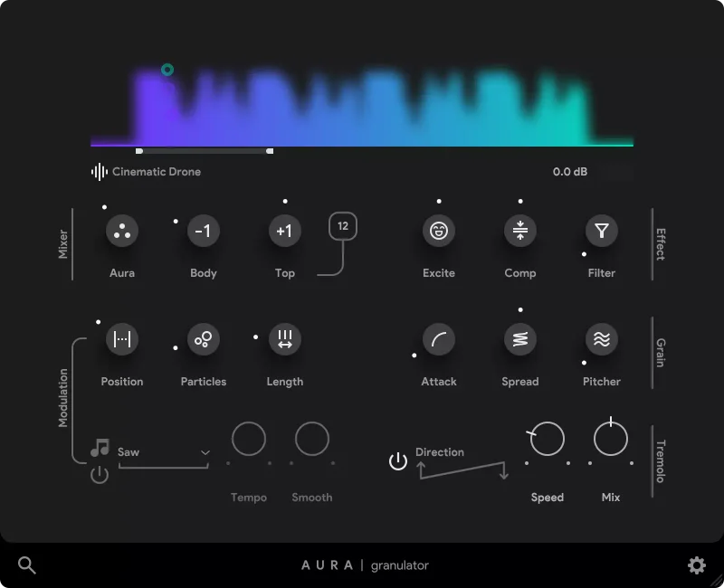Click the Length knob icon

tap(285, 339)
